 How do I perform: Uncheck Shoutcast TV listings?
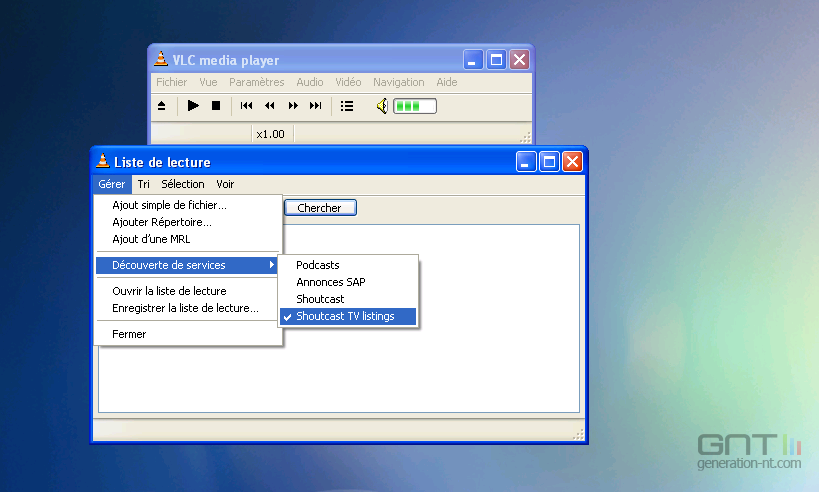tap(348, 317)
